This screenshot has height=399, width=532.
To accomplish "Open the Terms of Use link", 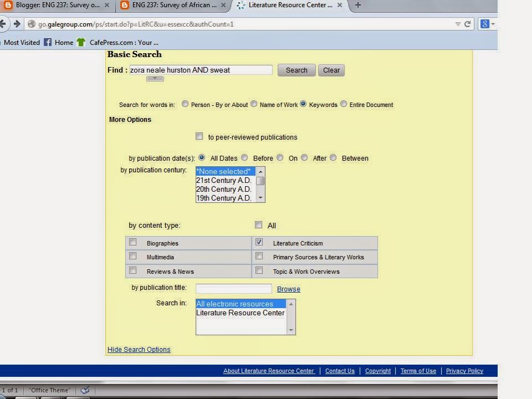I will [x=418, y=371].
